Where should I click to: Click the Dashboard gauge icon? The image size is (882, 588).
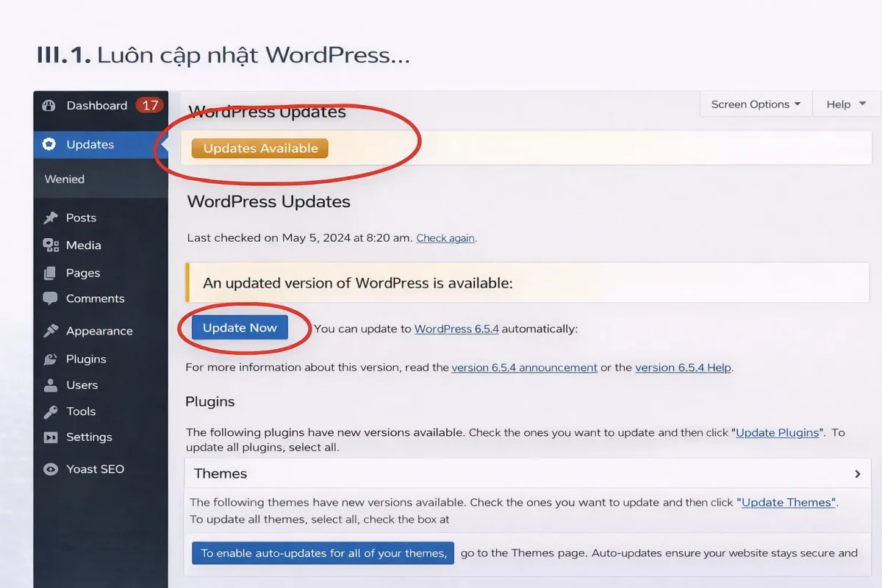pyautogui.click(x=49, y=105)
